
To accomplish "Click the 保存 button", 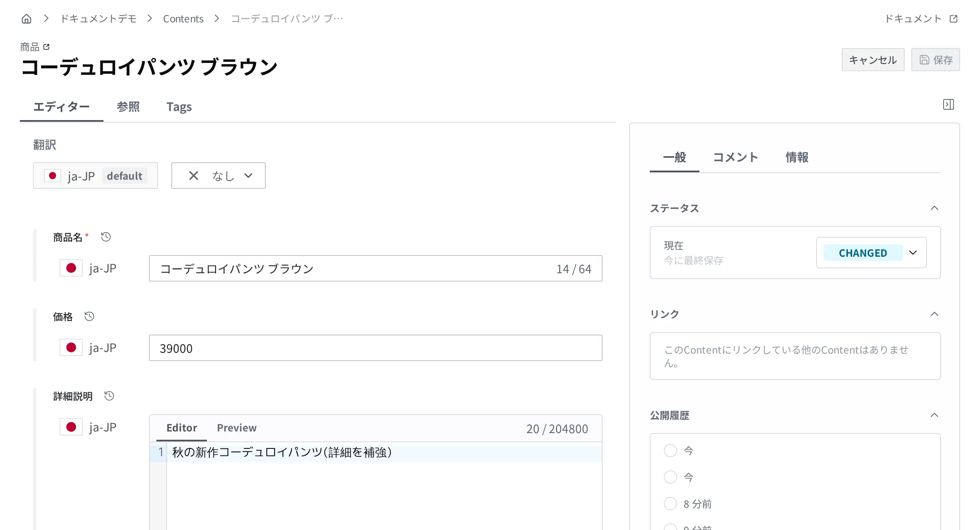I will coord(935,60).
